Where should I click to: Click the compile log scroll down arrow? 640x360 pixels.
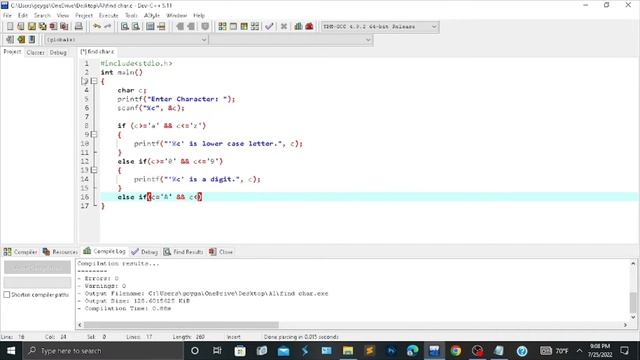(x=633, y=317)
